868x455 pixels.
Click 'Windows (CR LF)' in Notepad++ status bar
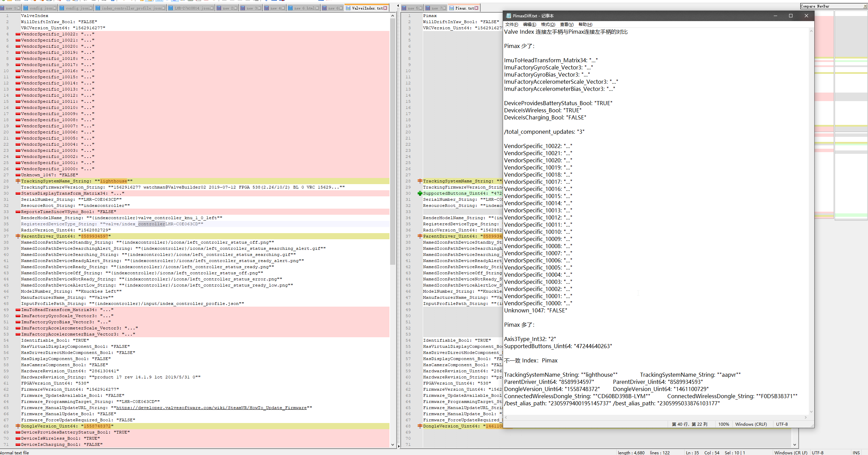[x=791, y=453]
